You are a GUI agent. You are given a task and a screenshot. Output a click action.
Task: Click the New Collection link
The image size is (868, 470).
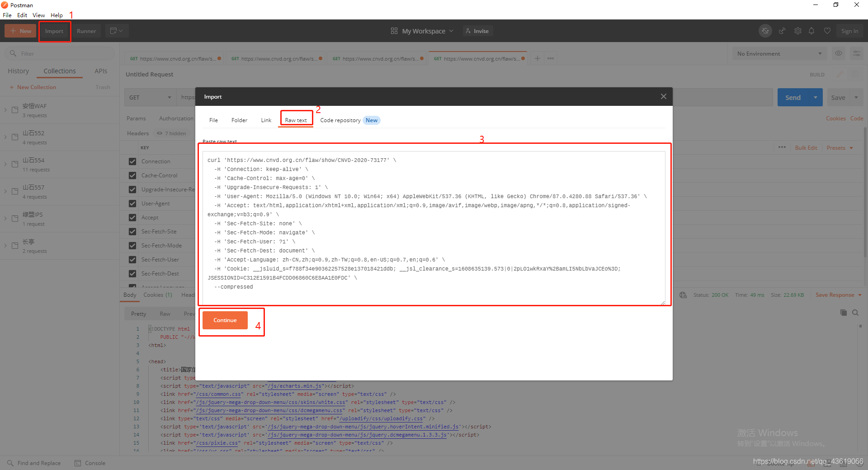pos(33,87)
